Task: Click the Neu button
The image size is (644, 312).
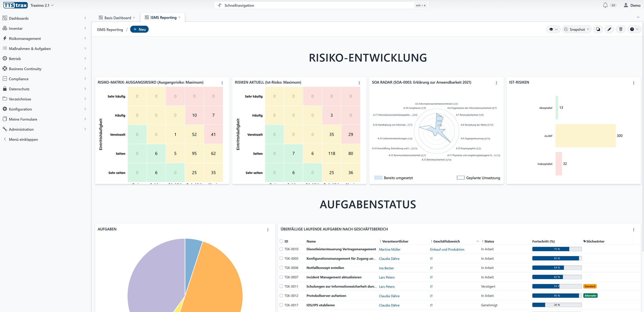Action: (x=139, y=29)
